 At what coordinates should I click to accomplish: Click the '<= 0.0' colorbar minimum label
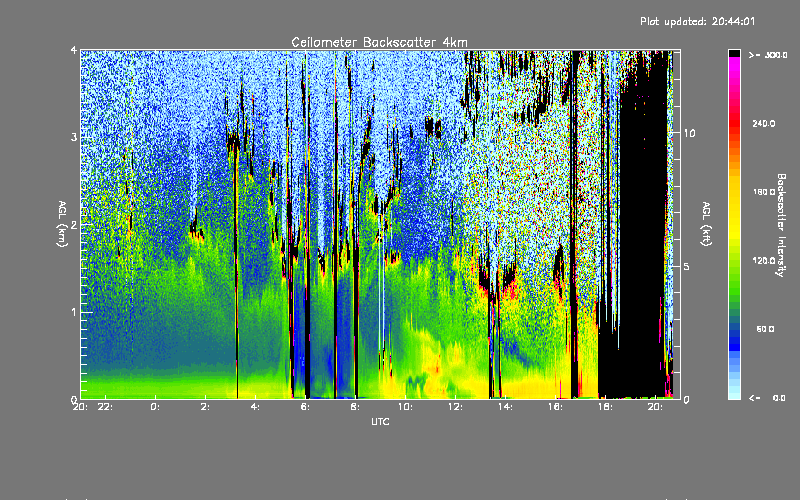point(767,398)
